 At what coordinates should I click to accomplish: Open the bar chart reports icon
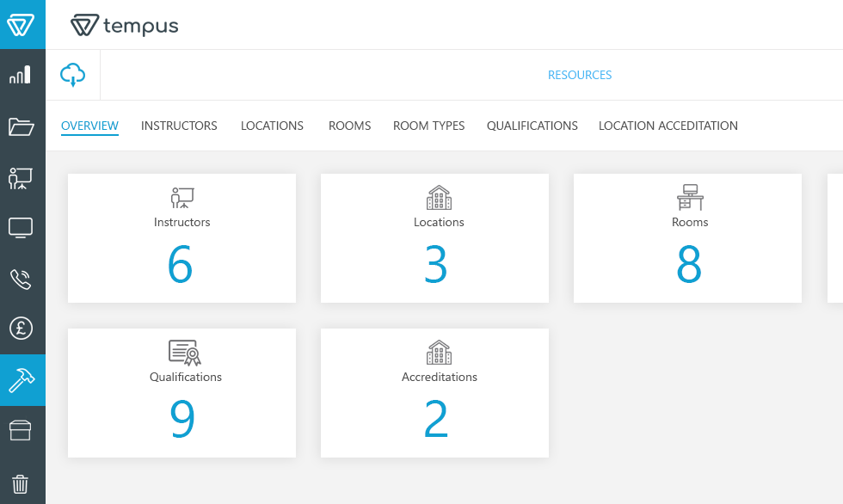click(x=21, y=75)
